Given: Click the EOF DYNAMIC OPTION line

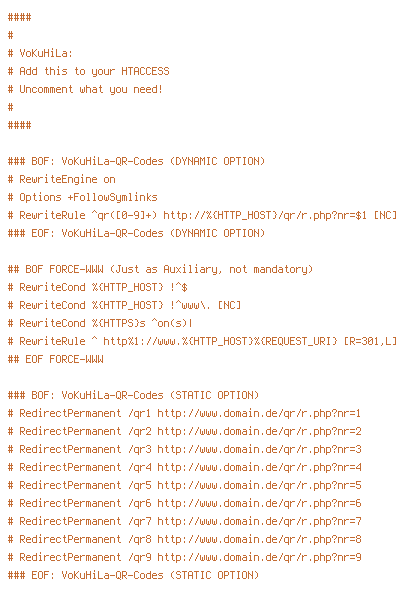Looking at the screenshot, I should 136,233.
